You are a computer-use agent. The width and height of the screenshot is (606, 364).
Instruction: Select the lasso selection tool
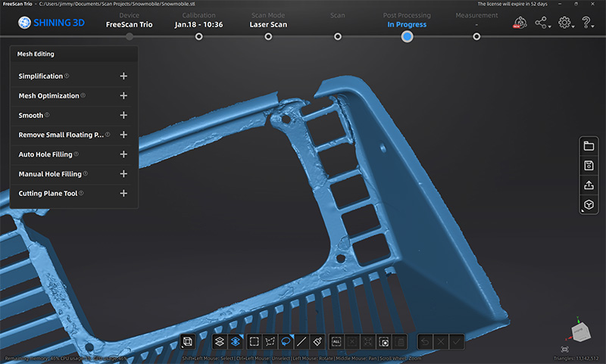286,341
